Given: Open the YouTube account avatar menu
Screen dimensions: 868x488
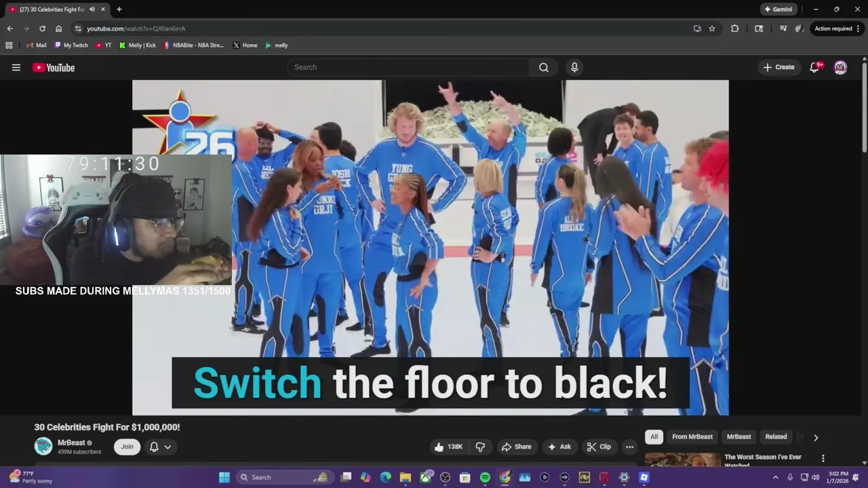Looking at the screenshot, I should click(840, 67).
